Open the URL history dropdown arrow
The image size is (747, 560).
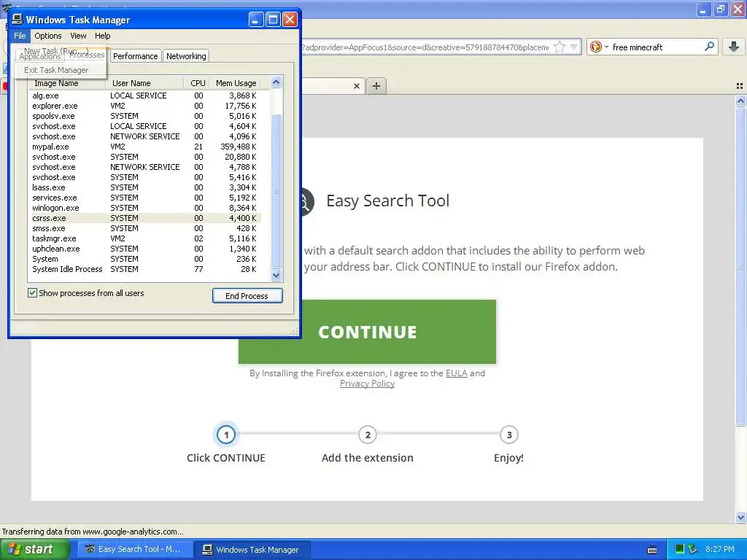click(x=574, y=47)
